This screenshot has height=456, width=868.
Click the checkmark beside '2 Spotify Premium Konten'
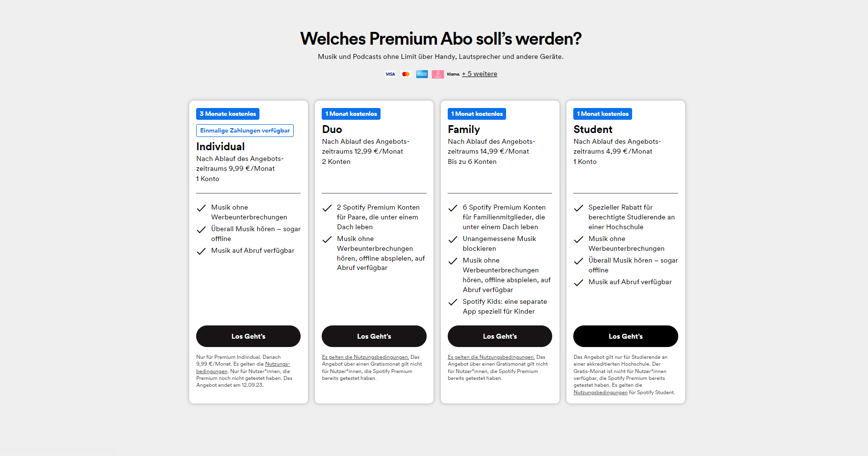327,208
